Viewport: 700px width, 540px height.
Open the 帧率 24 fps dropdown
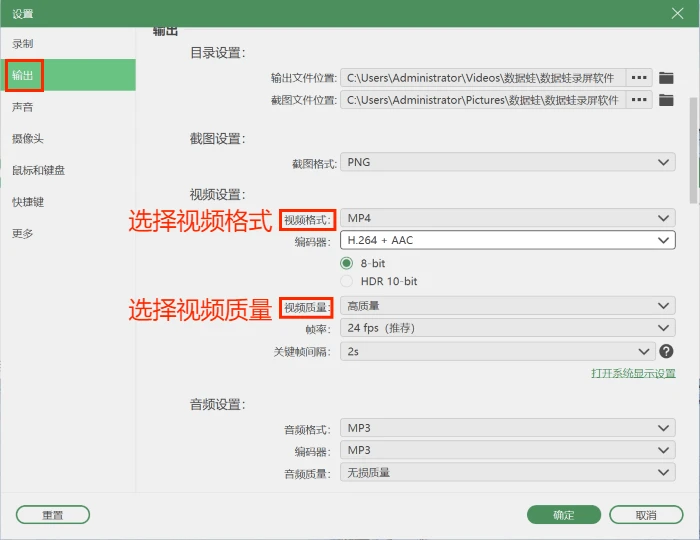(508, 328)
